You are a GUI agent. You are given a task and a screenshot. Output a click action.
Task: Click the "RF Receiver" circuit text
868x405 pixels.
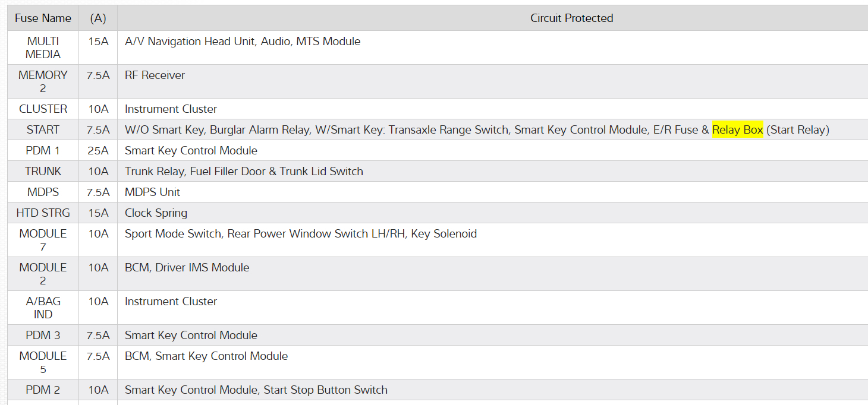point(155,75)
